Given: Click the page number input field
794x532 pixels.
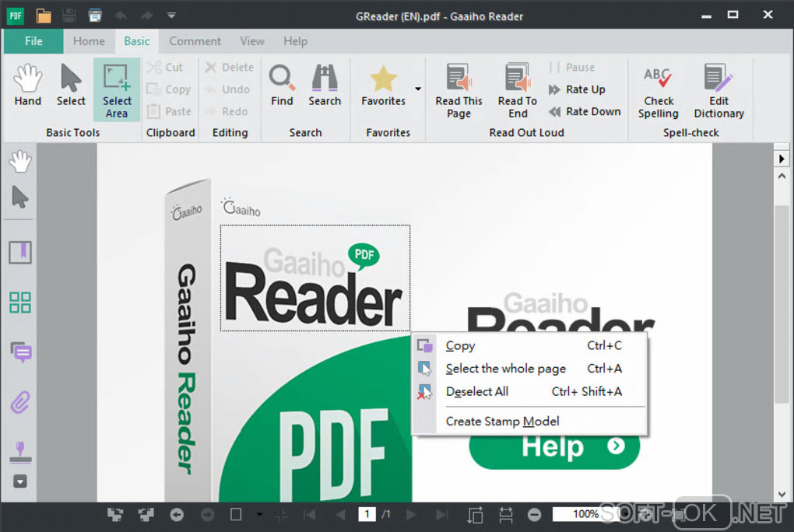Looking at the screenshot, I should click(367, 514).
